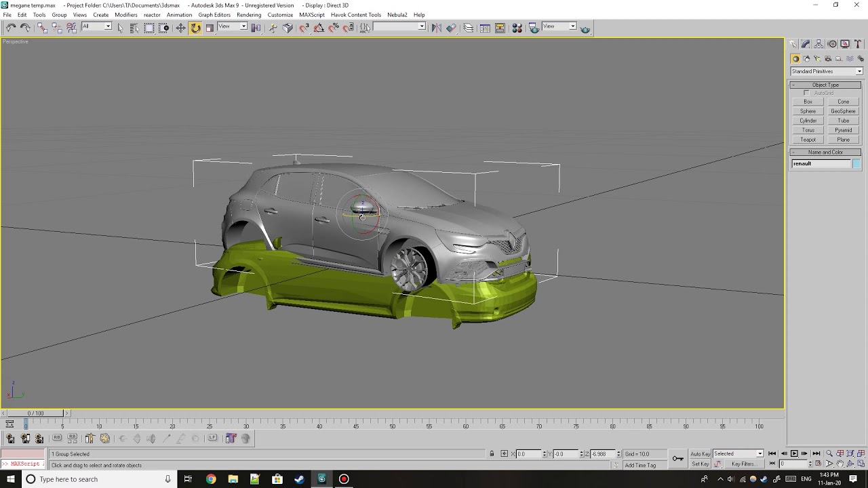Viewport: 868px width, 488px height.
Task: Create a Box primitive
Action: tap(808, 102)
